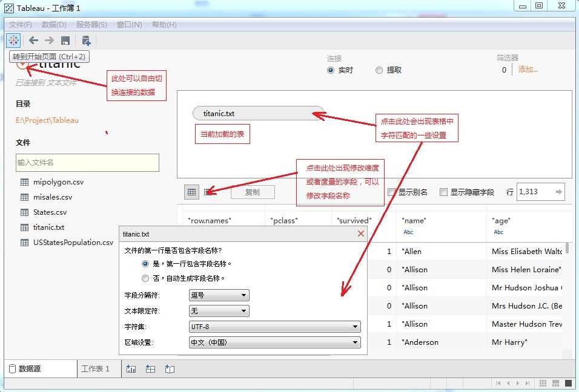Click cell Miss Elisabeth Walton in age column
579x392 pixels.
526,251
